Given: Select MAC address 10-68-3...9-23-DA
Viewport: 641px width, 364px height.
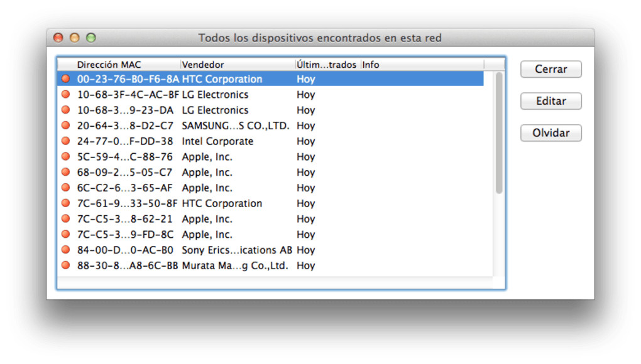Looking at the screenshot, I should coord(125,110).
